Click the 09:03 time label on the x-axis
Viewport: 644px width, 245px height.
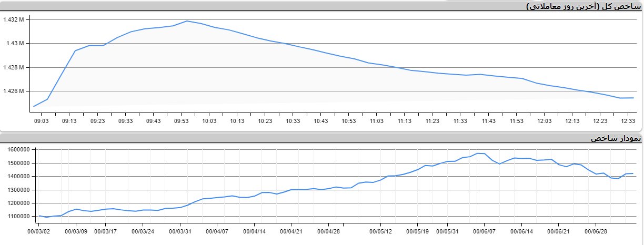[41, 121]
